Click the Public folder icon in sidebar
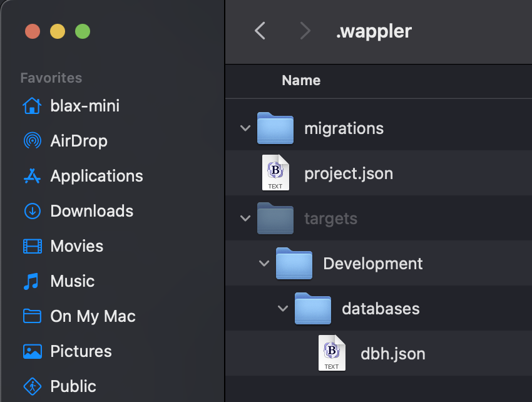This screenshot has height=402, width=532. (x=32, y=386)
